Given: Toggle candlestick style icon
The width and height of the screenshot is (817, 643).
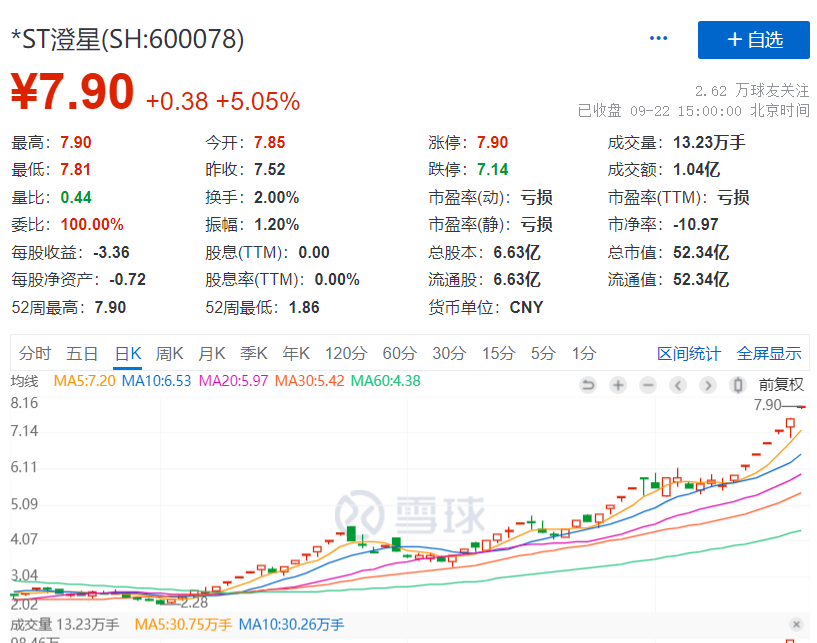Looking at the screenshot, I should 738,385.
